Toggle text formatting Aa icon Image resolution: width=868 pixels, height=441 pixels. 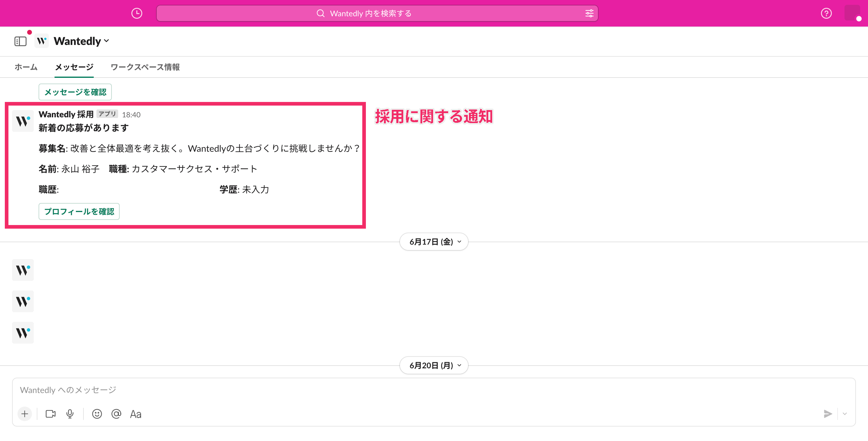pos(136,414)
